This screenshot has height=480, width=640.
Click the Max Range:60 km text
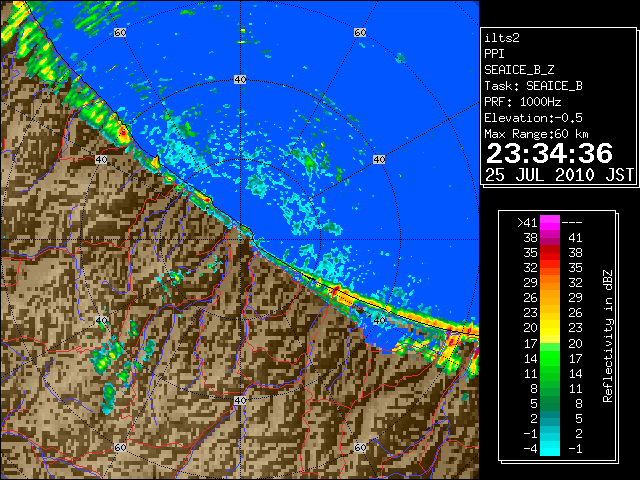click(x=536, y=134)
